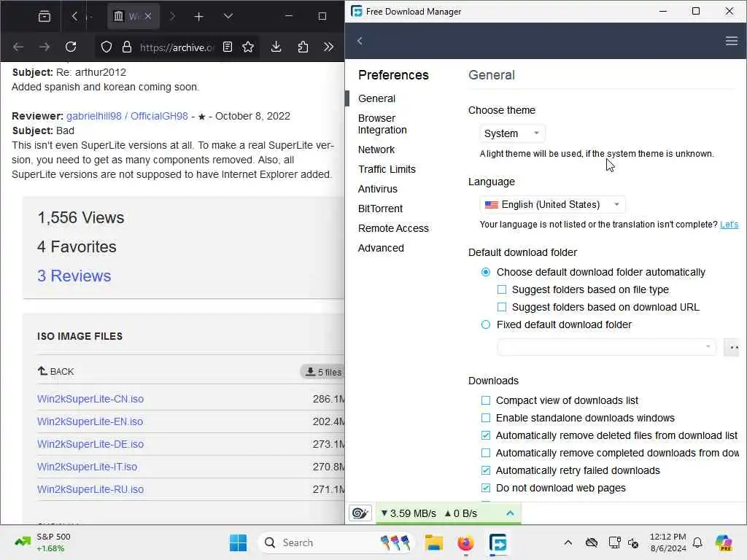Click the site padlock icon in Firefox
This screenshot has width=747, height=560.
pyautogui.click(x=126, y=47)
